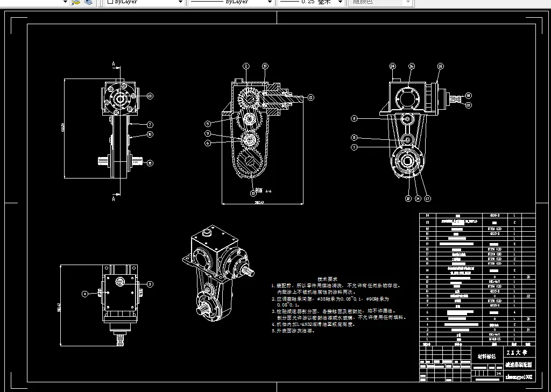Image resolution: width=551 pixels, height=392 pixels.
Task: Select the isometric 3D view of reducer
Action: [x=218, y=273]
